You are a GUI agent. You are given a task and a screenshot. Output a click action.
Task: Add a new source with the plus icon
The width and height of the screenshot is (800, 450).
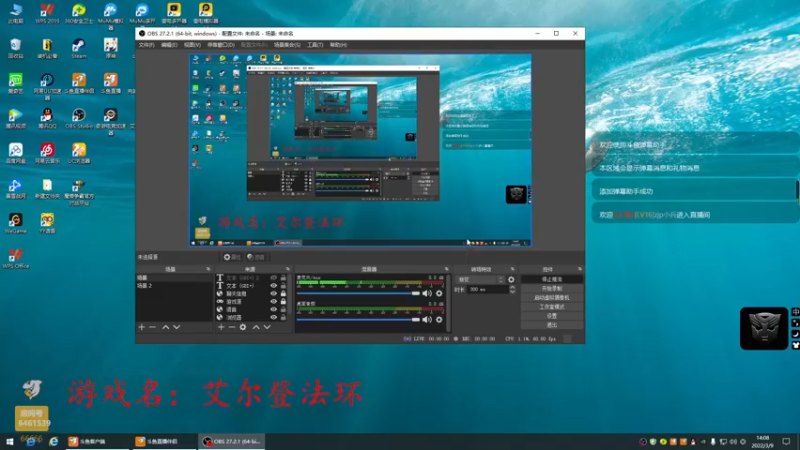pyautogui.click(x=221, y=327)
